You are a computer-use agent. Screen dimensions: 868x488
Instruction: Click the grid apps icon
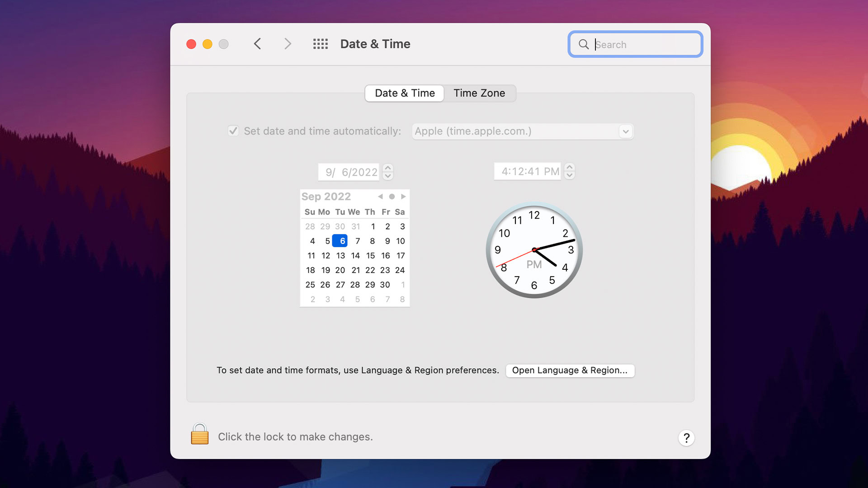point(321,43)
